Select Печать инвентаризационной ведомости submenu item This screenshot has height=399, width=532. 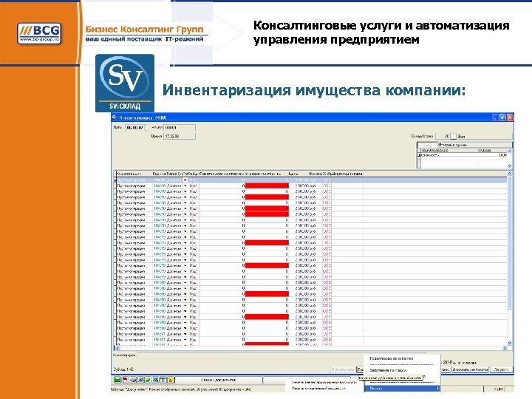tap(324, 382)
